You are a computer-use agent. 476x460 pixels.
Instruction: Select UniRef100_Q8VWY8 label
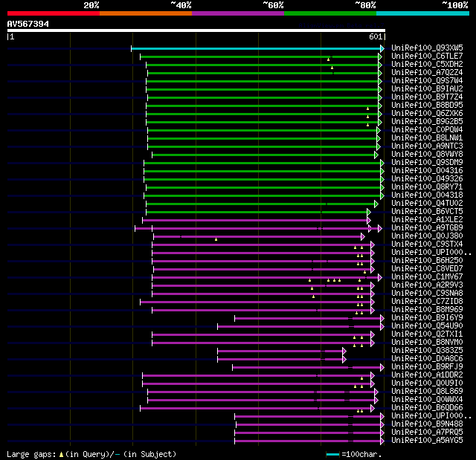[x=427, y=155]
